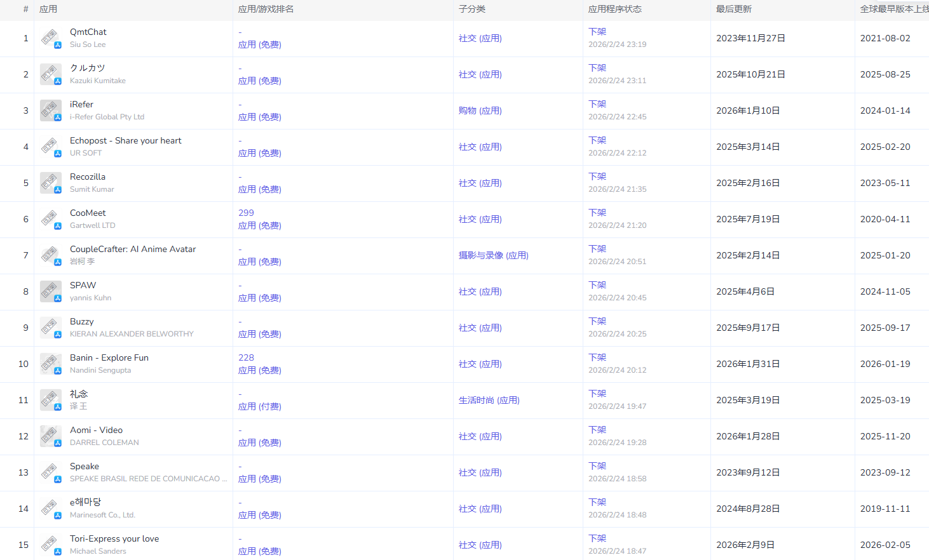
Task: Click the 下架 status dated 2026/2/24 18:47
Action: (x=597, y=538)
